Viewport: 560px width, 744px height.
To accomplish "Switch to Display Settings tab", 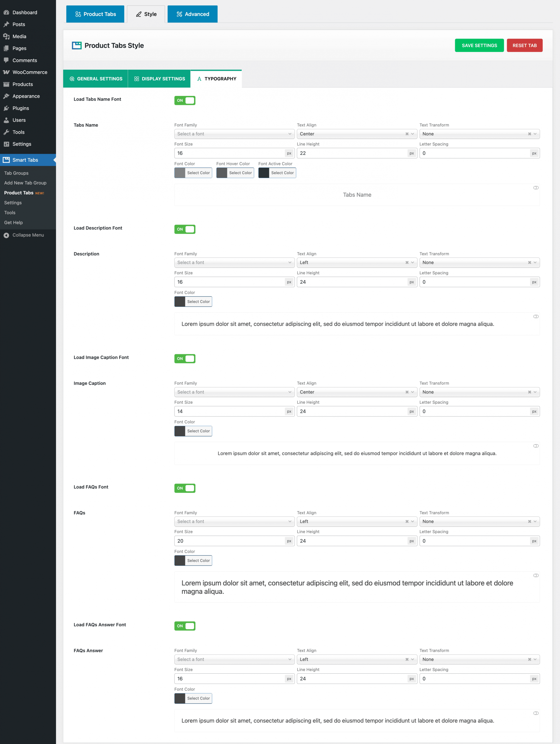I will pos(159,79).
